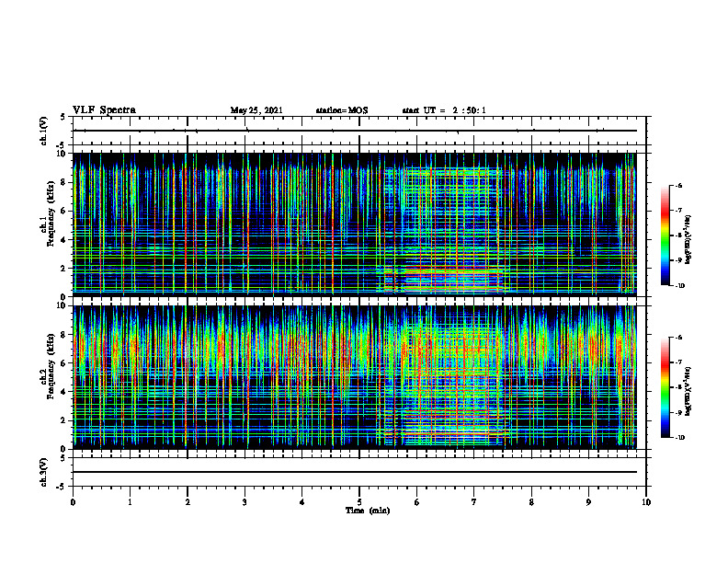Click the "3" minute tick on time axis

click(x=245, y=502)
